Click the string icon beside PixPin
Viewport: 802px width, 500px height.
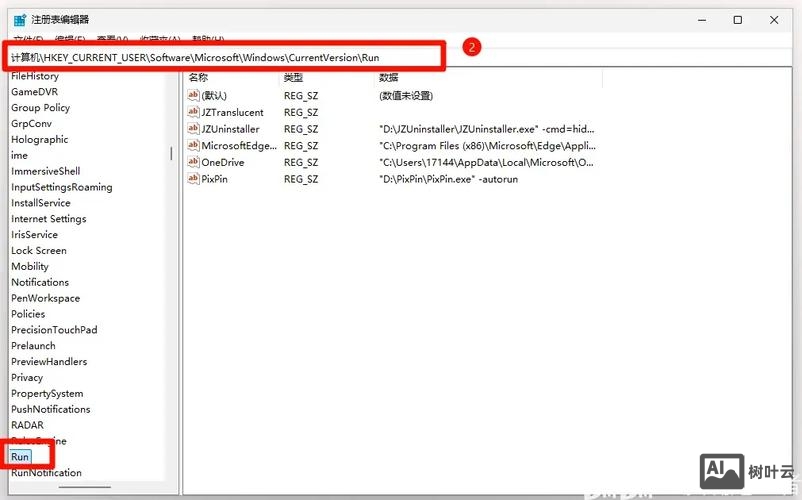point(193,179)
